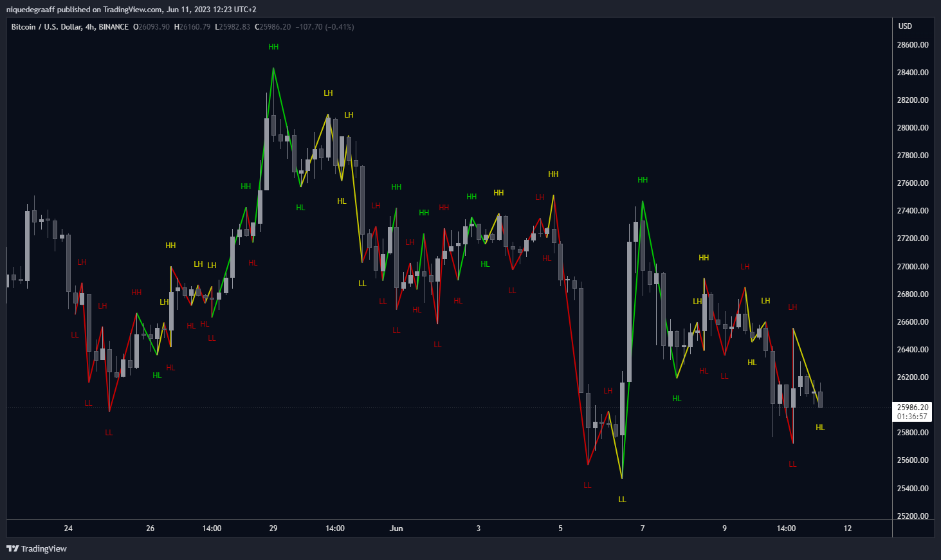
Task: Click the 27200.00 price axis label
Action: click(913, 239)
